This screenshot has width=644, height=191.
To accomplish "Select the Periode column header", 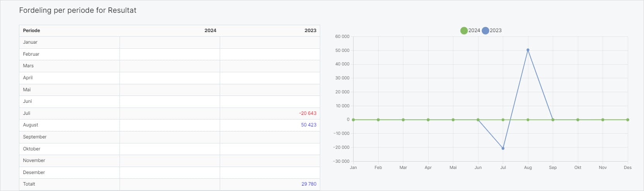I will coord(31,31).
